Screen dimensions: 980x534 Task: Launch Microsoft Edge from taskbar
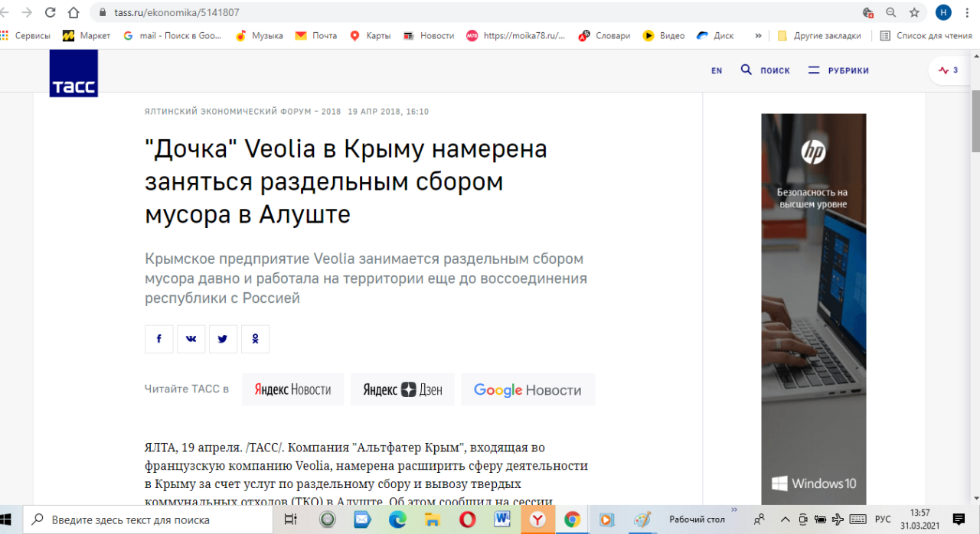coord(397,519)
